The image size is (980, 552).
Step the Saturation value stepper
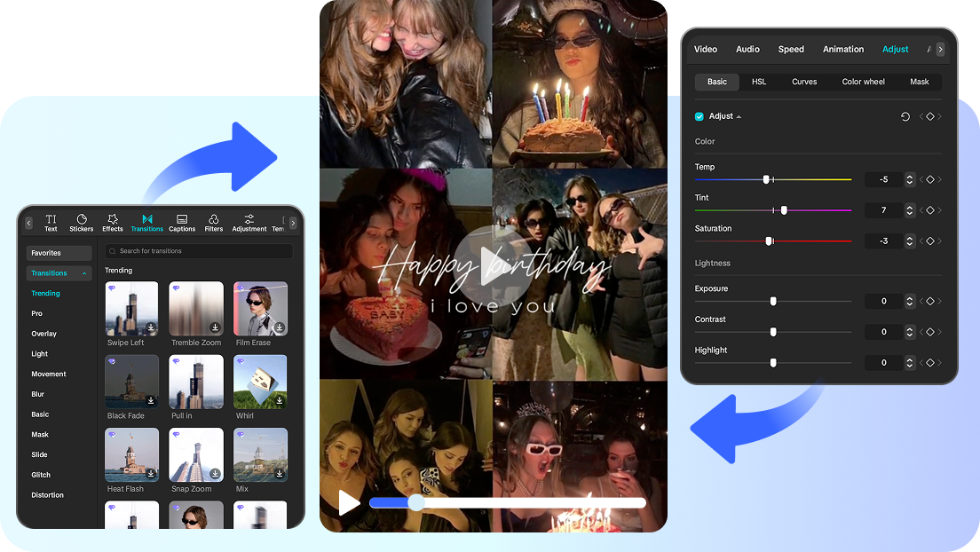909,241
